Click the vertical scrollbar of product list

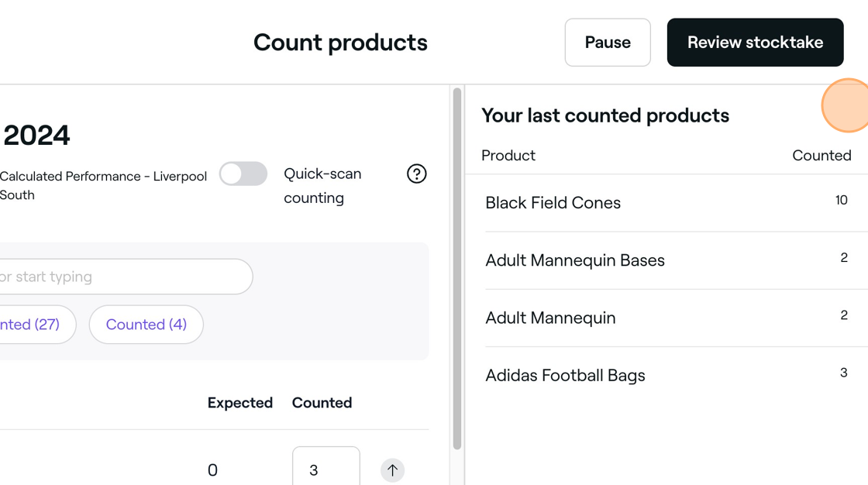456,269
